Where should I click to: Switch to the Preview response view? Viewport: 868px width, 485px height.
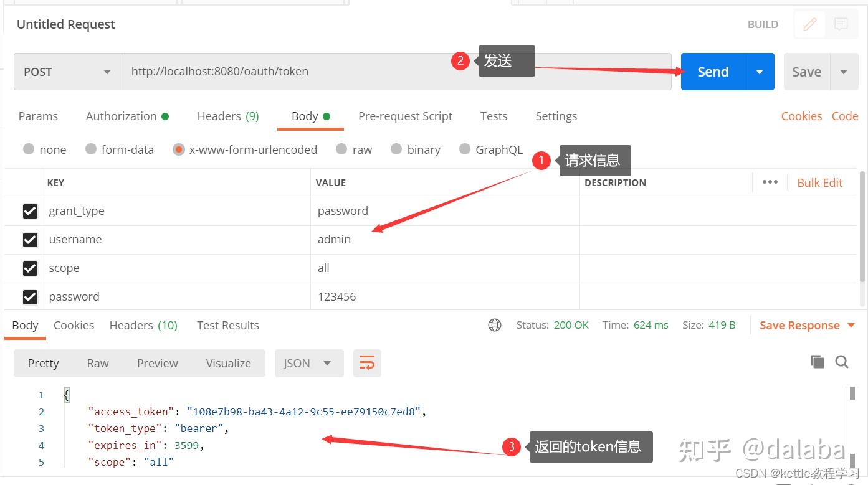(157, 363)
